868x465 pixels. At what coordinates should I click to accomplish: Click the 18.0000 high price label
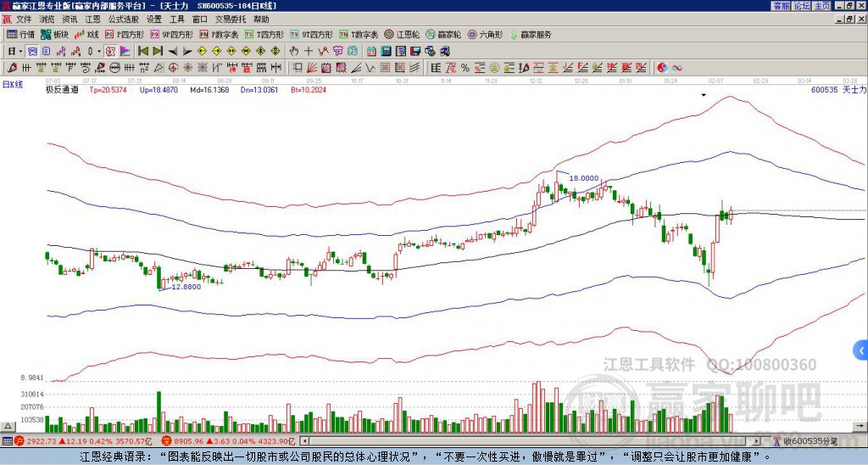coord(584,178)
